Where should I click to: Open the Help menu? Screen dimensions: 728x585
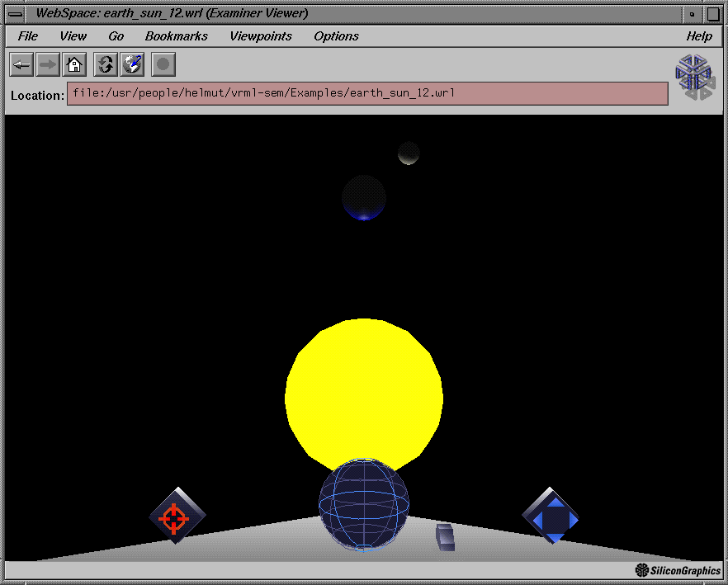click(699, 36)
